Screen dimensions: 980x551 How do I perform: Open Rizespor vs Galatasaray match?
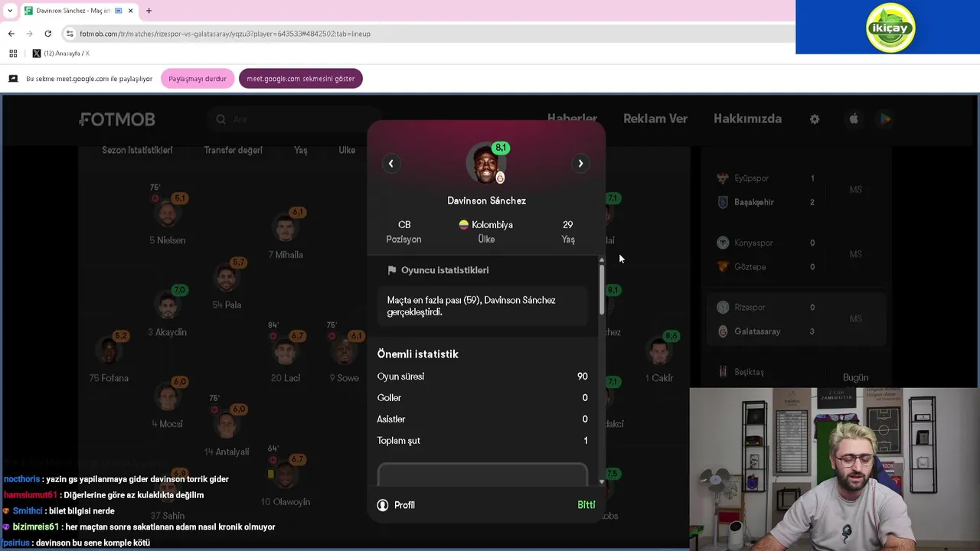[796, 319]
